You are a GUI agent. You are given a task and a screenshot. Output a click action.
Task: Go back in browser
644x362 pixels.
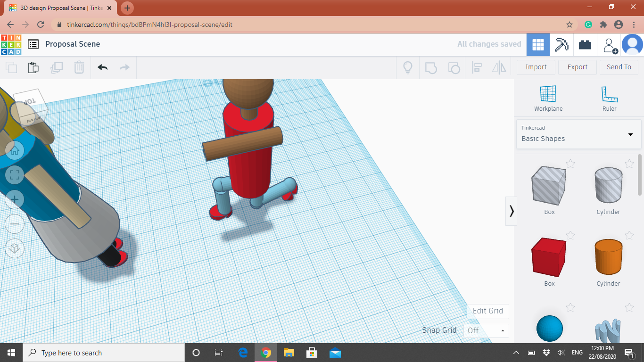coord(10,25)
